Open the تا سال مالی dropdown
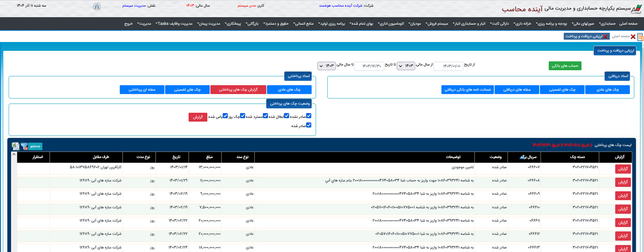This screenshot has height=252, width=644. click(x=327, y=66)
